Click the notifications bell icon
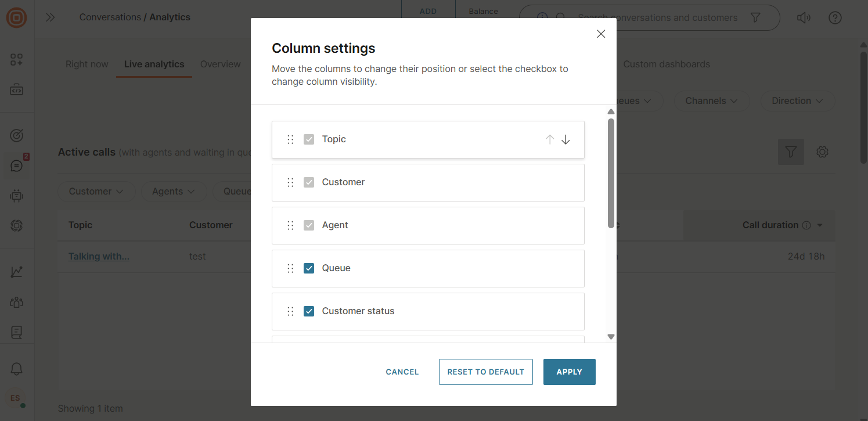Image resolution: width=868 pixels, height=421 pixels. [x=17, y=369]
